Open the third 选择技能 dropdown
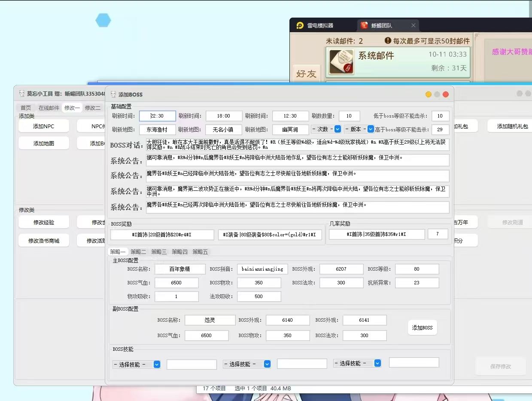This screenshot has width=532, height=401. [x=377, y=363]
